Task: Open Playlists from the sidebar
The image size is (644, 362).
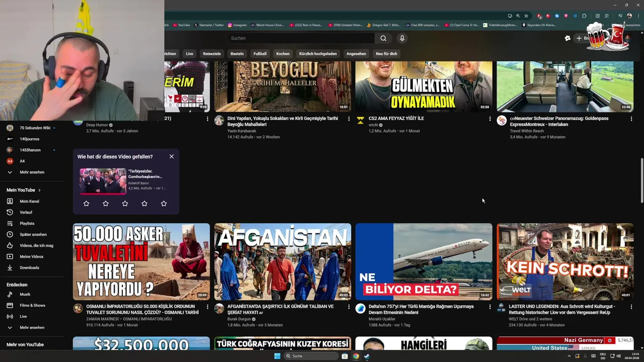Action: 27,223
